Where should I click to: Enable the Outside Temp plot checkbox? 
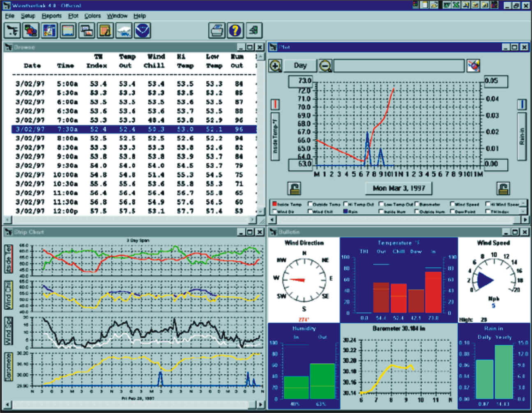click(x=311, y=204)
